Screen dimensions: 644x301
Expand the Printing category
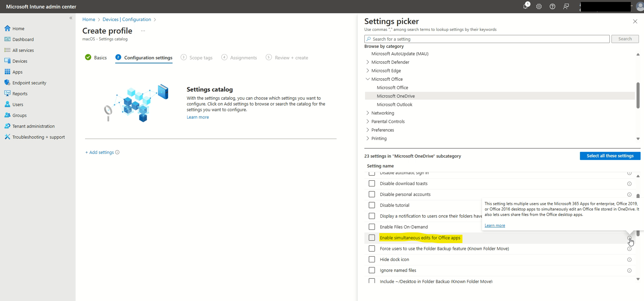click(368, 138)
